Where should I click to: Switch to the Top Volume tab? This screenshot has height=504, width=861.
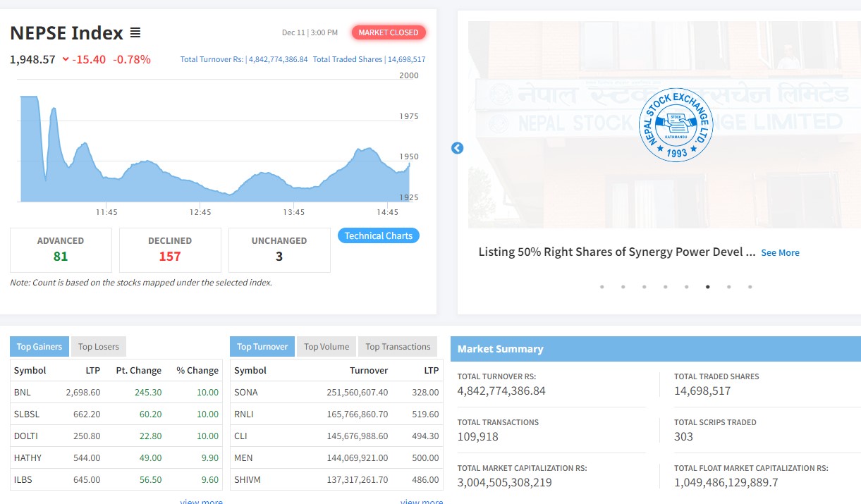326,346
